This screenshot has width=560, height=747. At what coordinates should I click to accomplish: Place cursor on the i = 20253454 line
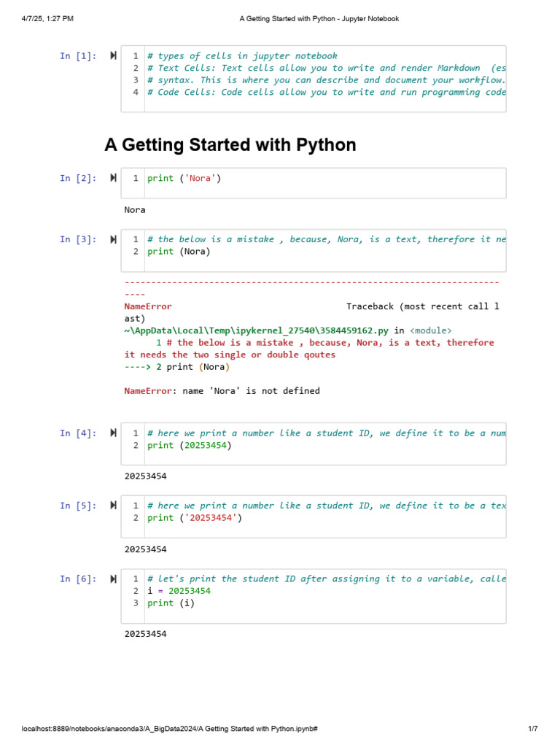tap(179, 591)
